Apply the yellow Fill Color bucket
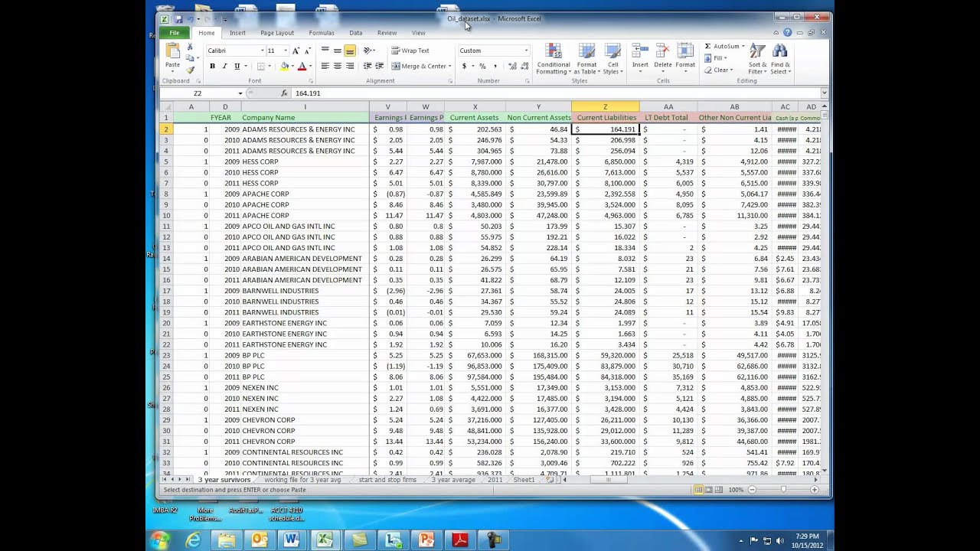The height and width of the screenshot is (551, 980). (284, 67)
